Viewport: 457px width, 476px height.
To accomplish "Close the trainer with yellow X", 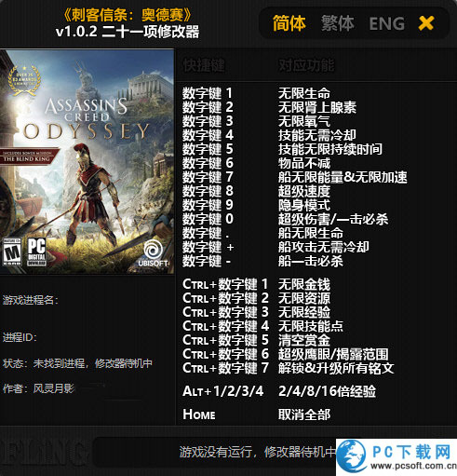I will click(x=426, y=23).
